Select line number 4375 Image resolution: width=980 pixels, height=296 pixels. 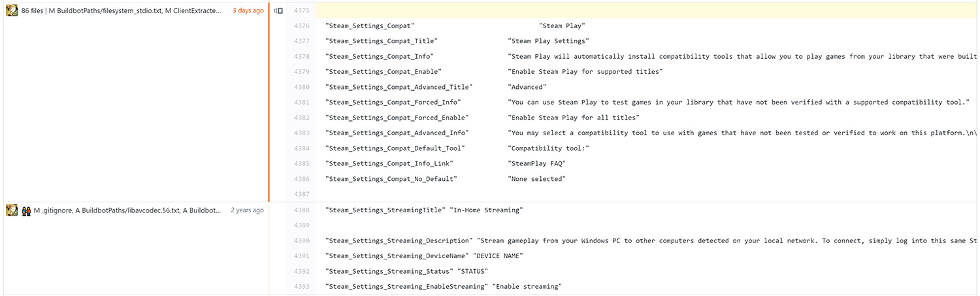(x=302, y=10)
